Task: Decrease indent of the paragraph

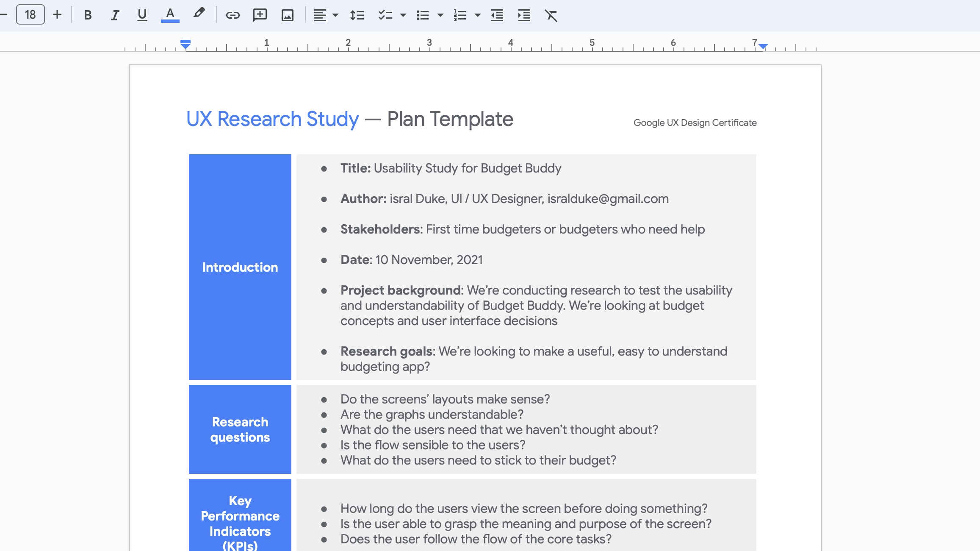Action: pyautogui.click(x=497, y=15)
